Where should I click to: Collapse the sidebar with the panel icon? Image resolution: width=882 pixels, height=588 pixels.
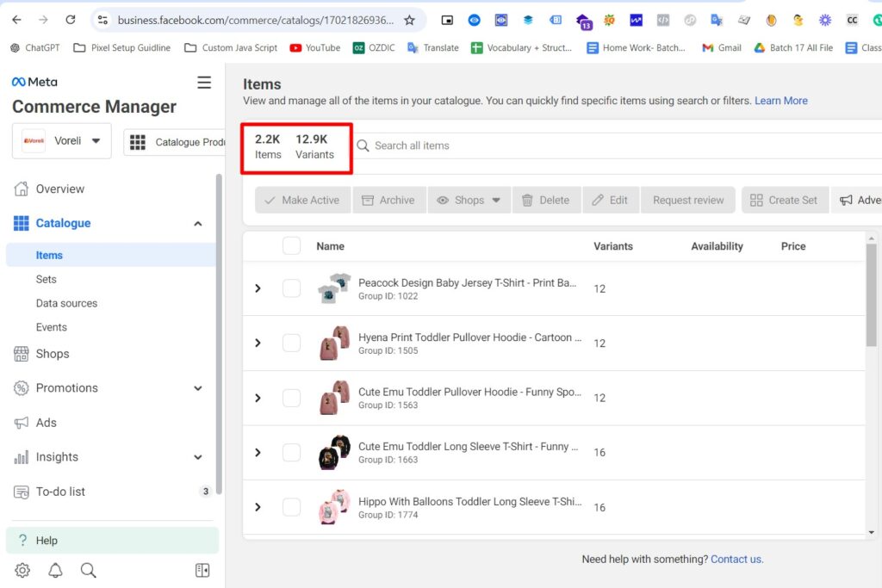pos(202,571)
